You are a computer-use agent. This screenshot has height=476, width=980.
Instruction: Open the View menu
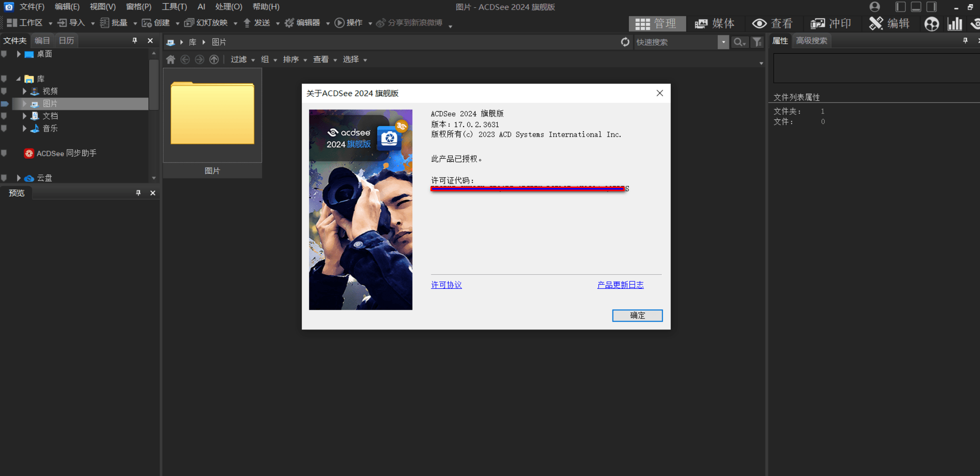point(102,7)
